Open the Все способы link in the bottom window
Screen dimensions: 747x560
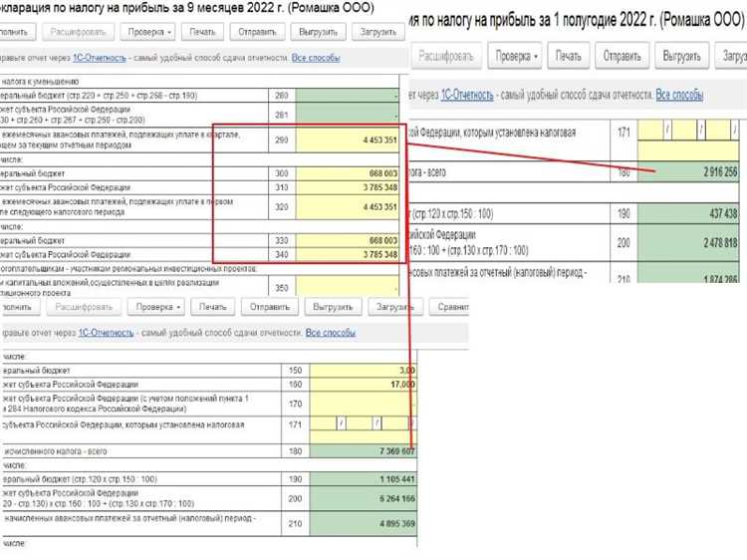pos(331,333)
